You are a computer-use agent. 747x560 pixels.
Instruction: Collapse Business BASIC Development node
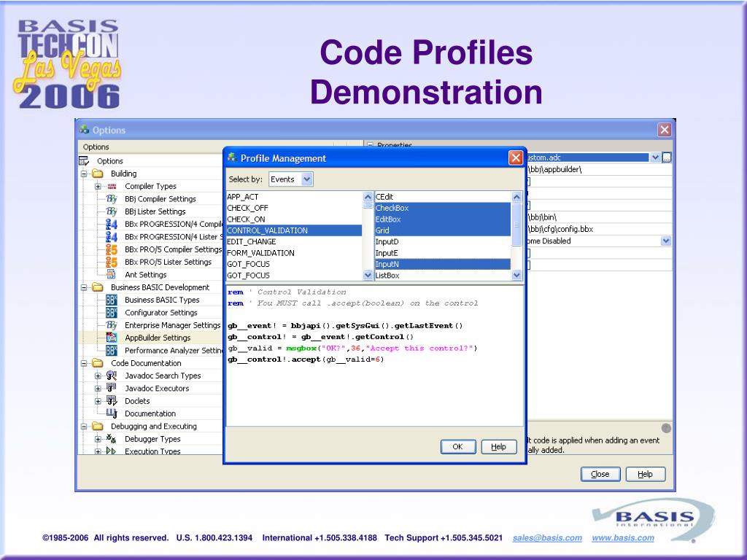coord(85,287)
